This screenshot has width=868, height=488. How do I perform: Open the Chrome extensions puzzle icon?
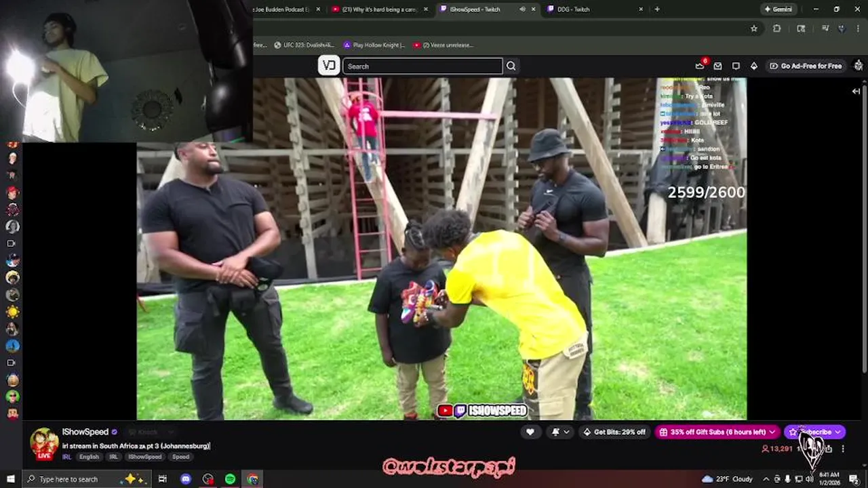click(x=777, y=28)
